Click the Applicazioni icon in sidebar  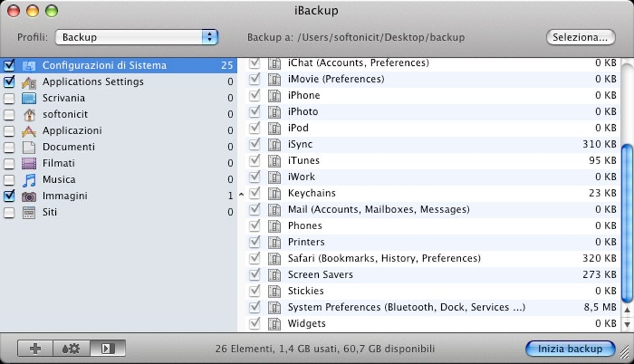point(29,131)
